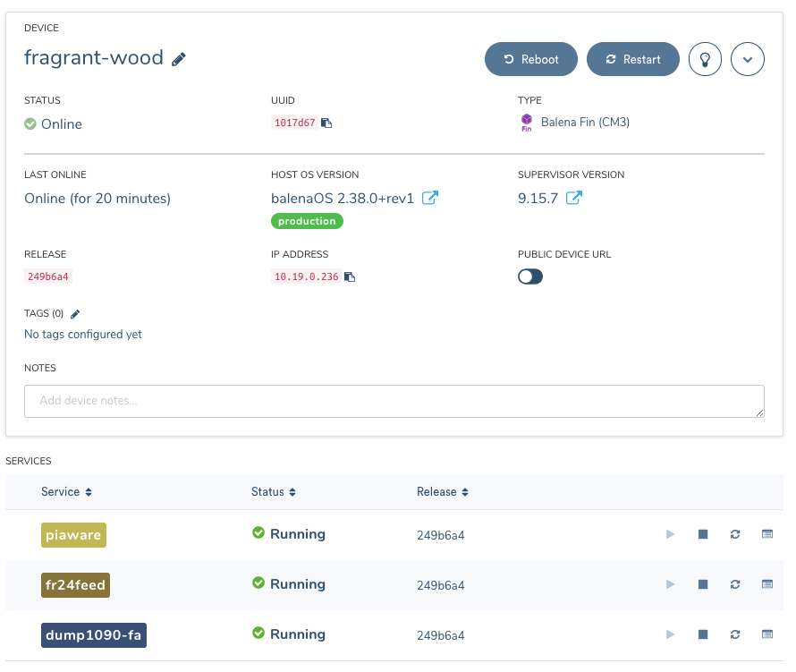
Task: Click the fr24feed row release 249b6a4
Action: 441,585
